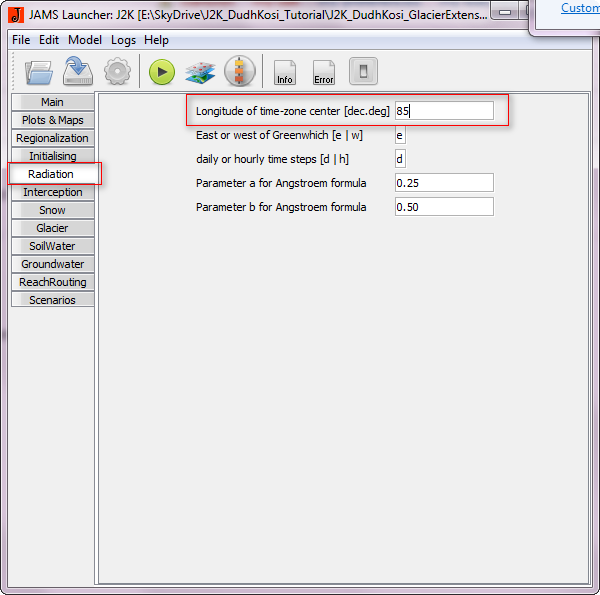Click the round orange data-stack icon

click(240, 72)
